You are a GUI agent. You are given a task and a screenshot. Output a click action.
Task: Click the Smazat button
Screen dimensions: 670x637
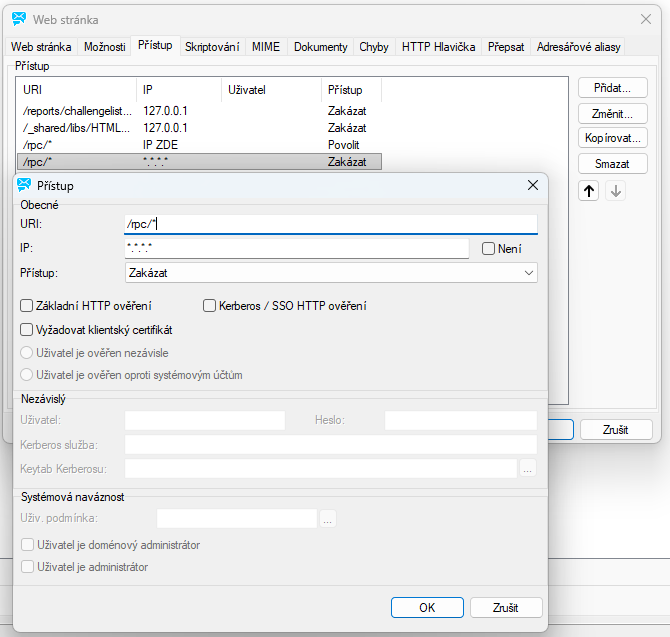[x=612, y=164]
